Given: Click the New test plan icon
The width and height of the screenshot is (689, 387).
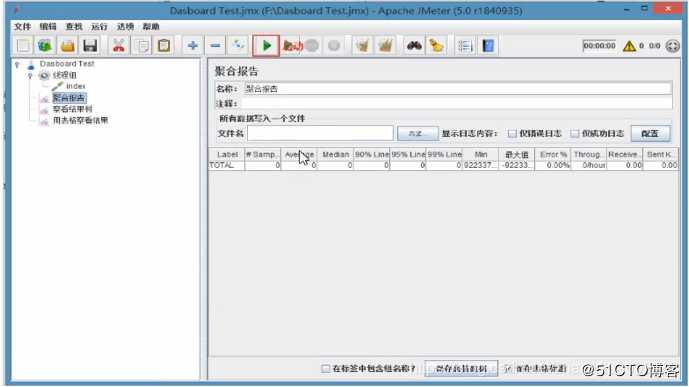Looking at the screenshot, I should coord(24,46).
